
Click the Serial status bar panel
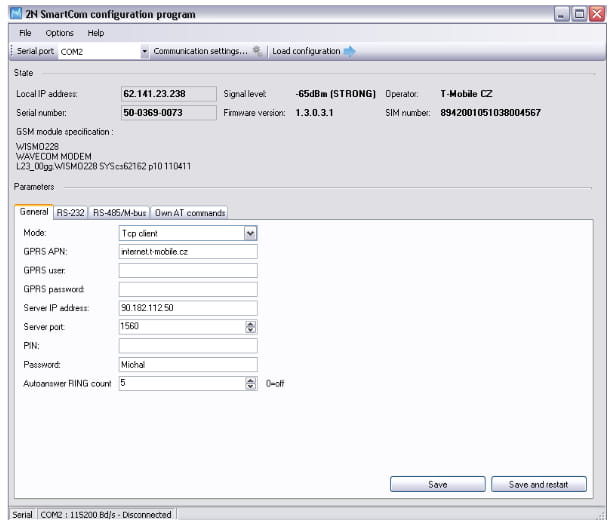point(22,515)
